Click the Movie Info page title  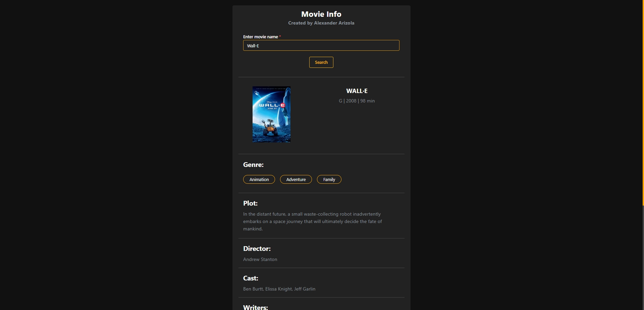click(x=321, y=14)
